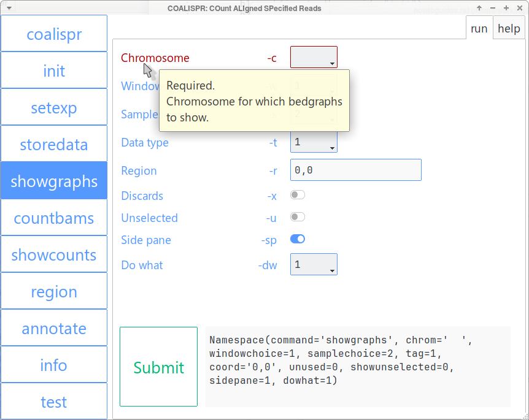This screenshot has height=420, width=529.
Task: Choose storedata in the sidebar
Action: tap(54, 144)
